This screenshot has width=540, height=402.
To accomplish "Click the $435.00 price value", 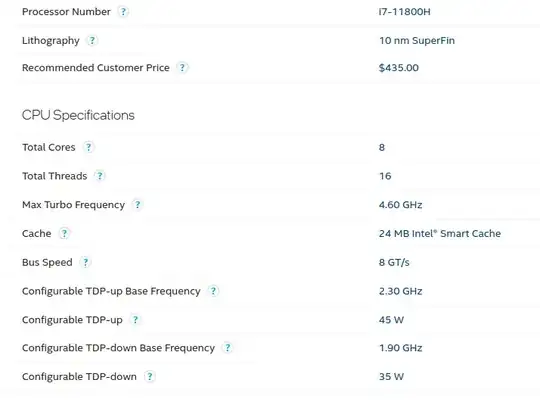I will pos(399,68).
